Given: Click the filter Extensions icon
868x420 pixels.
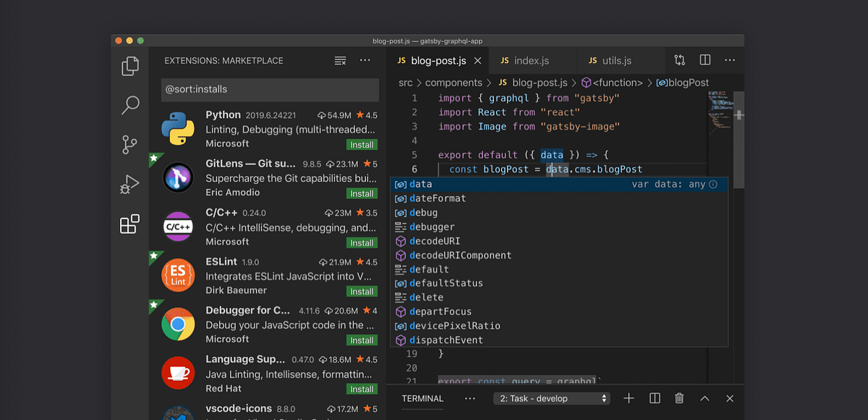Looking at the screenshot, I should coord(340,60).
